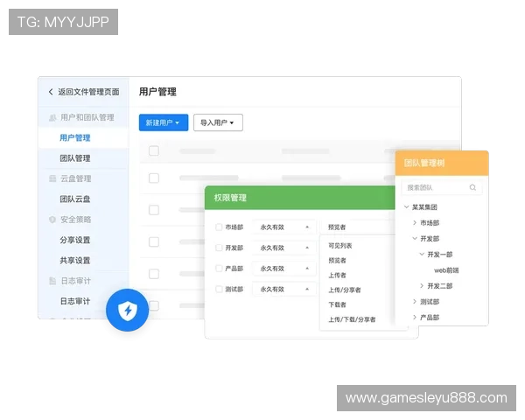Open the 永久有效 dropdown for 市场部

284,227
